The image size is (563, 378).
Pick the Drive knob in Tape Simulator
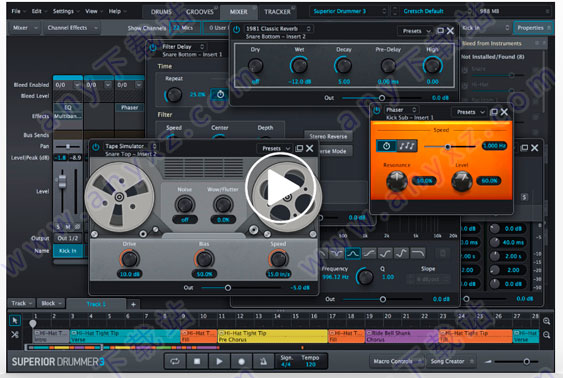(129, 258)
